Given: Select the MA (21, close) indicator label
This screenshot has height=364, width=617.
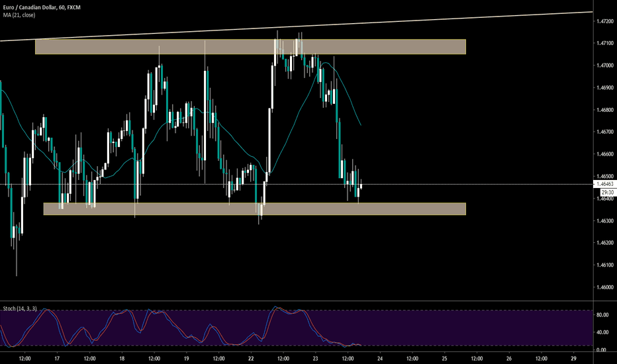Looking at the screenshot, I should pyautogui.click(x=19, y=15).
